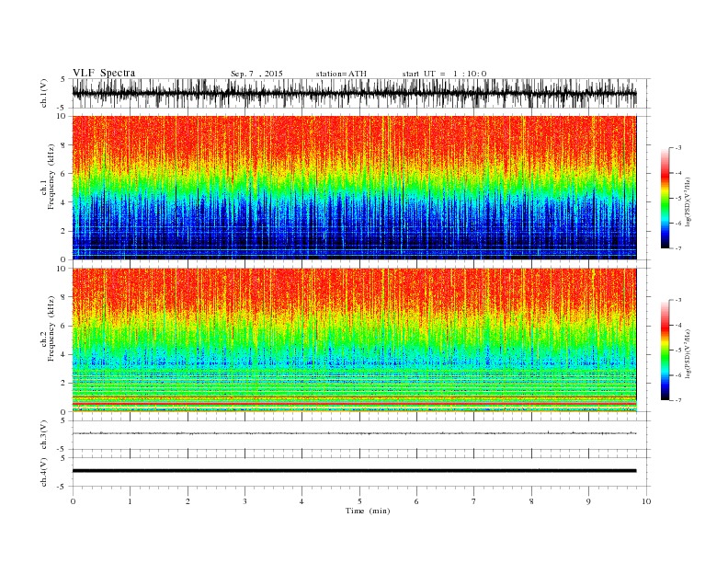Viewport: 728px width, 563px height.
Task: Click the ch.2 spectrogram panel
Action: click(354, 340)
